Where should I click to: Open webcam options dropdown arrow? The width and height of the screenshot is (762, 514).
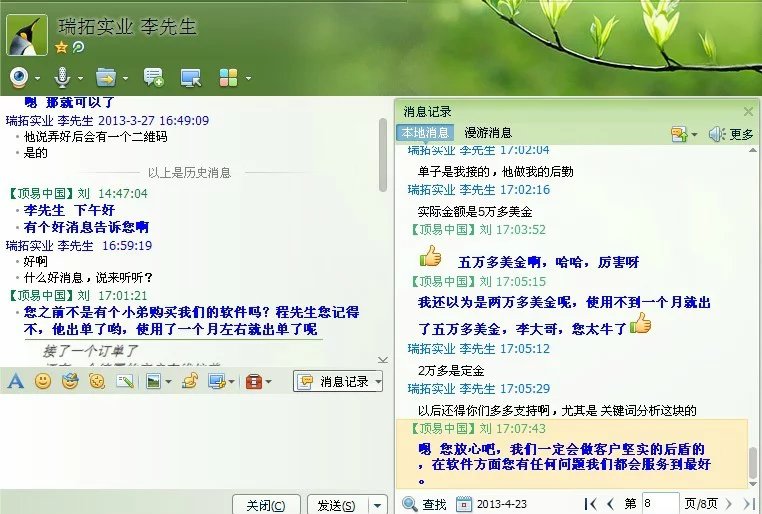point(37,78)
